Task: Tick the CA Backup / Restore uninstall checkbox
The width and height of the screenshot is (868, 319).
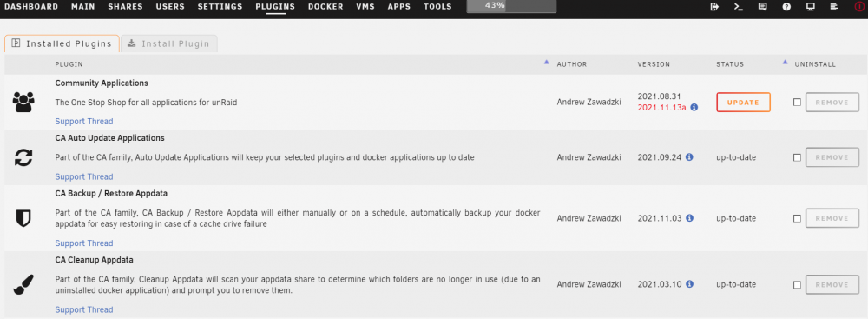Action: tap(797, 218)
